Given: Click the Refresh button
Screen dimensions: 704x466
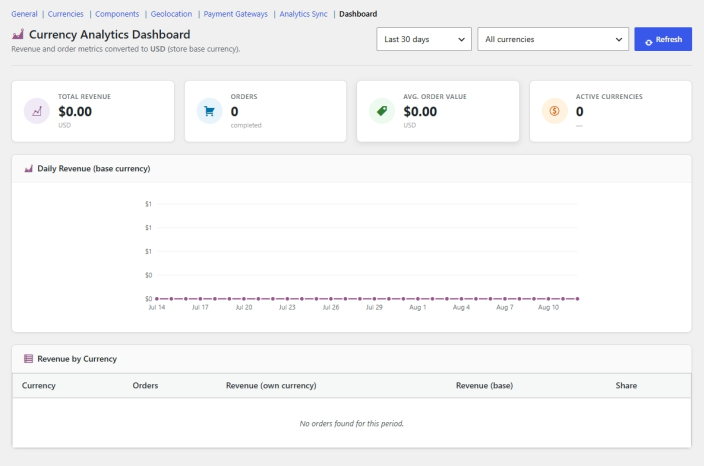Looking at the screenshot, I should [663, 39].
